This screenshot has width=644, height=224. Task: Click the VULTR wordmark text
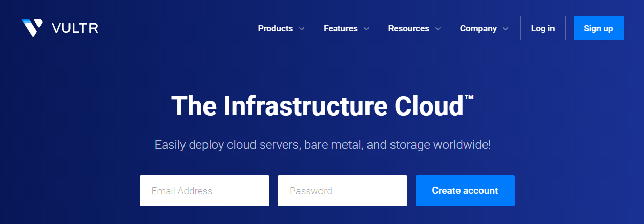point(75,28)
